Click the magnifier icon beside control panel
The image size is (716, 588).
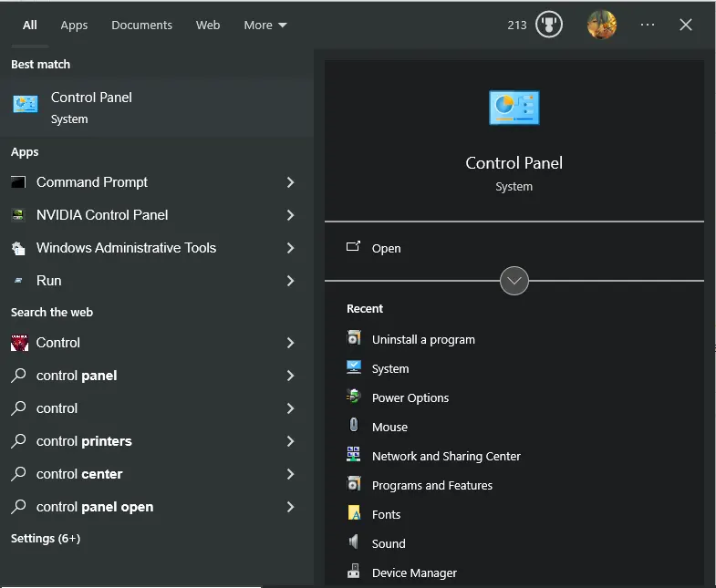click(x=18, y=376)
